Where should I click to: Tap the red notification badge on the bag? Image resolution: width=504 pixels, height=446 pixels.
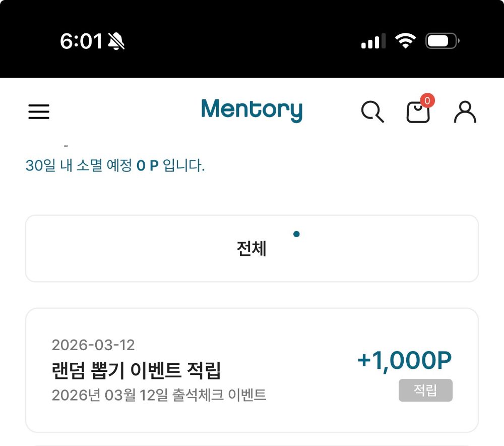click(x=427, y=100)
